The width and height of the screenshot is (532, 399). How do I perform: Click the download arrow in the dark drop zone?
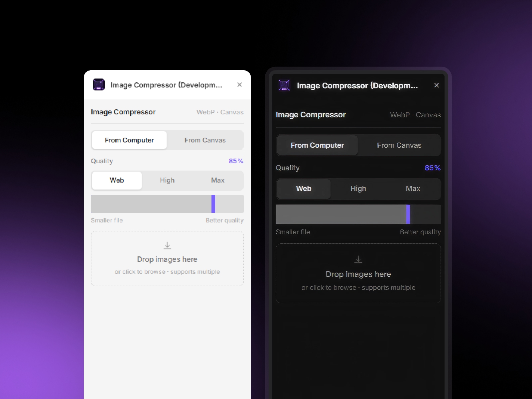tap(358, 259)
